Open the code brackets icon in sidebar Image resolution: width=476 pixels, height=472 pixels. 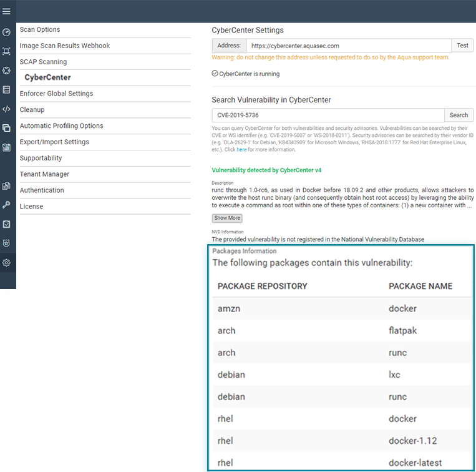(x=6, y=109)
